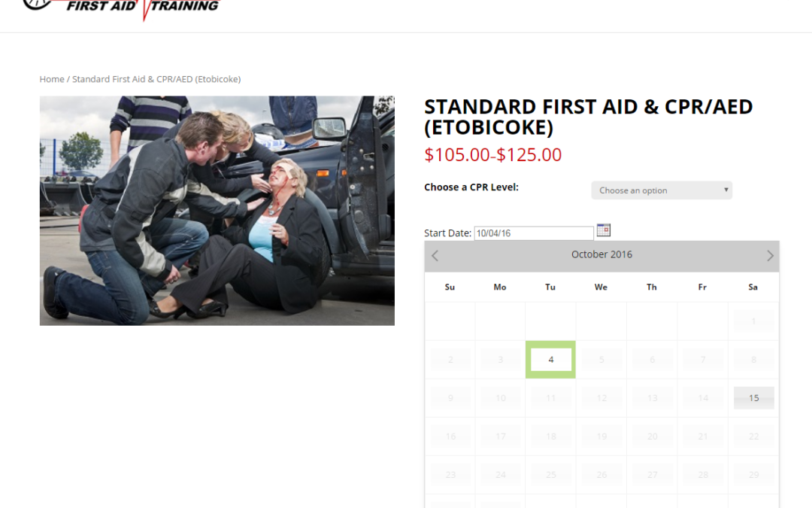Pick October 14 date cell

point(703,398)
